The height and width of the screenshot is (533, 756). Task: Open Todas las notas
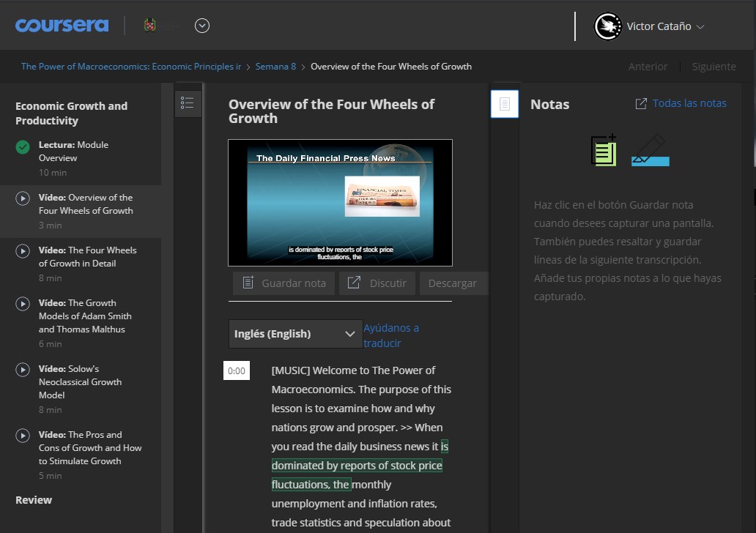click(x=687, y=103)
